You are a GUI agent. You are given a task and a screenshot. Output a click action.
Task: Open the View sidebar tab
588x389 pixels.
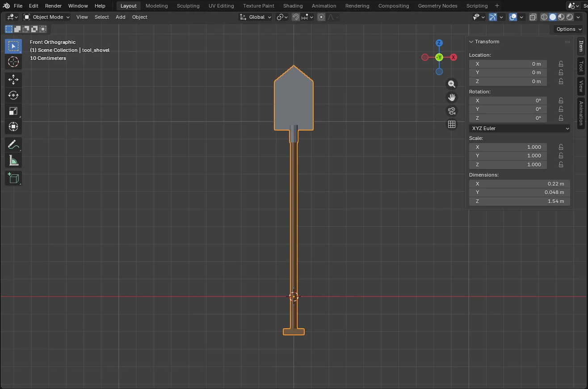pyautogui.click(x=581, y=86)
